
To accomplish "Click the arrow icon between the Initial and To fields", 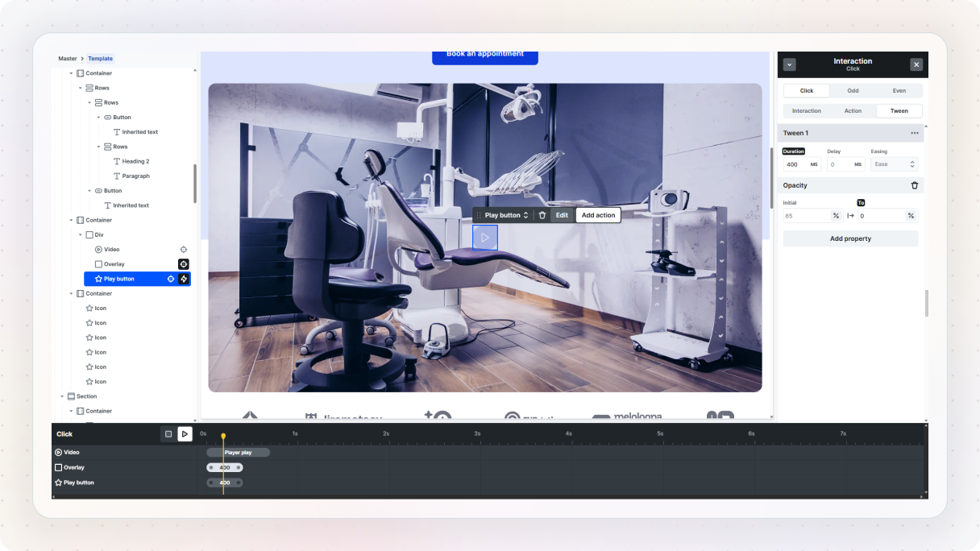I will 850,216.
